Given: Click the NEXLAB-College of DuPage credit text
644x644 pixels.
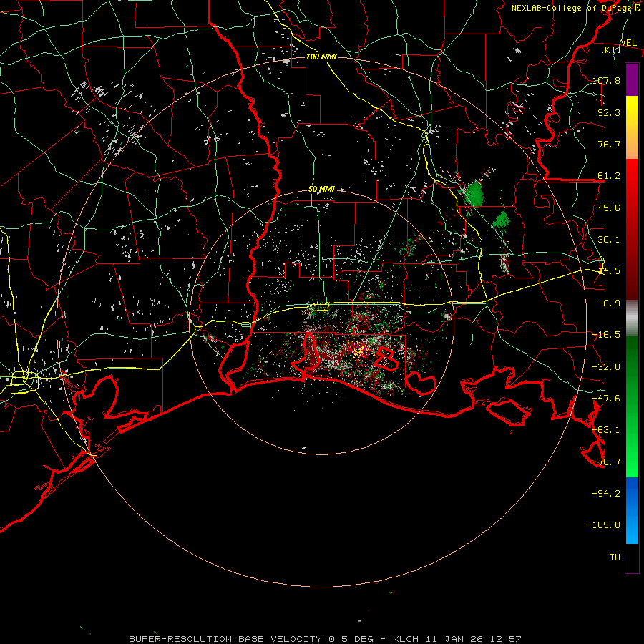Looking at the screenshot, I should (575, 8).
